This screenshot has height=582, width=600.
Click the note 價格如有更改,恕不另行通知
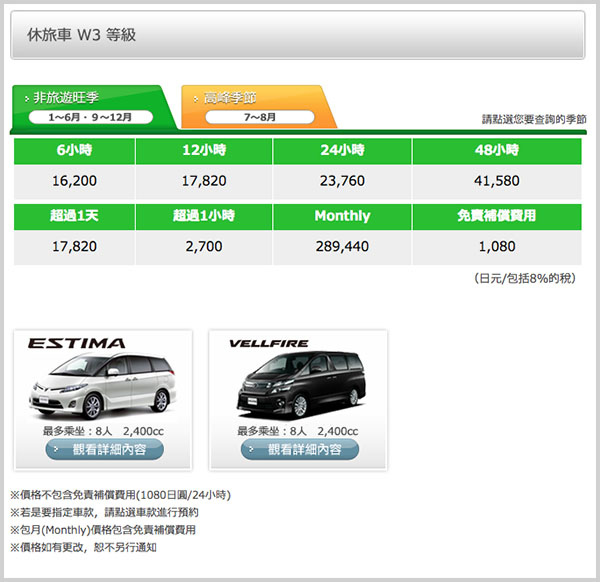(83, 548)
